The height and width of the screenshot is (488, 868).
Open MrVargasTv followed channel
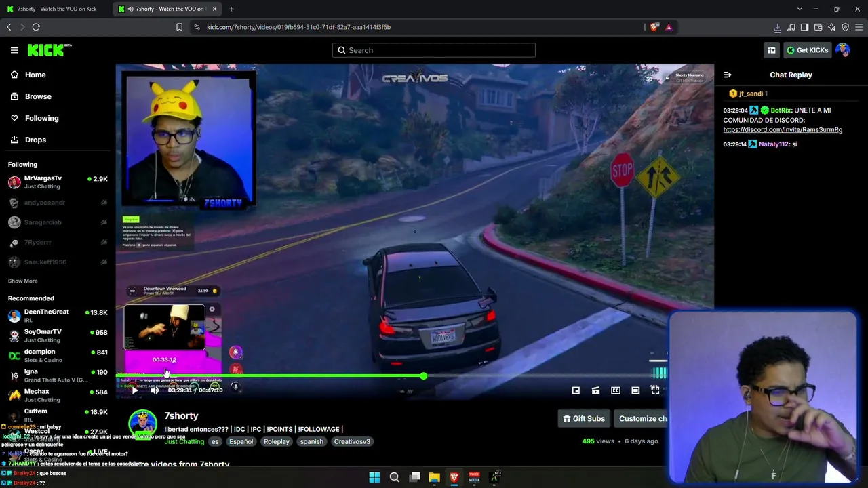[x=58, y=182]
